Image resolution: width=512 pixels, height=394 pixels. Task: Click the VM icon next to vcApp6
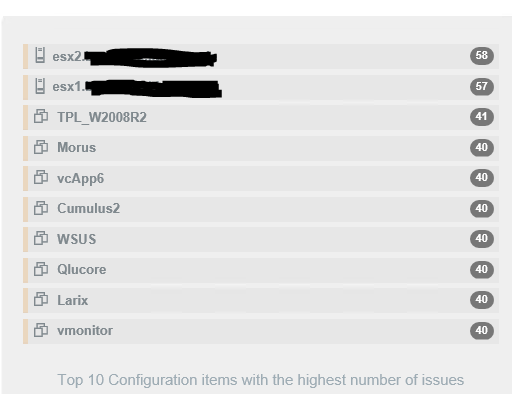pyautogui.click(x=41, y=177)
